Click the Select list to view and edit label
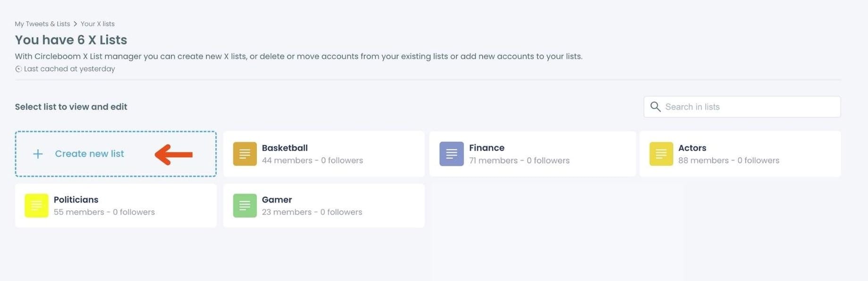This screenshot has width=868, height=281. (71, 106)
